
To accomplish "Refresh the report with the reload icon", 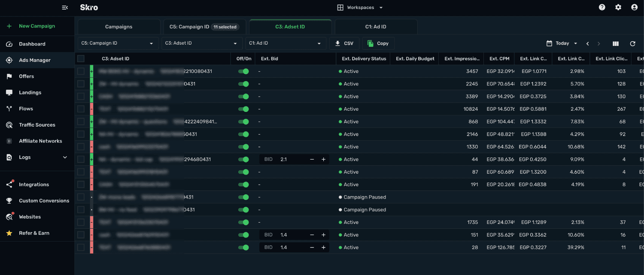I will click(x=632, y=43).
